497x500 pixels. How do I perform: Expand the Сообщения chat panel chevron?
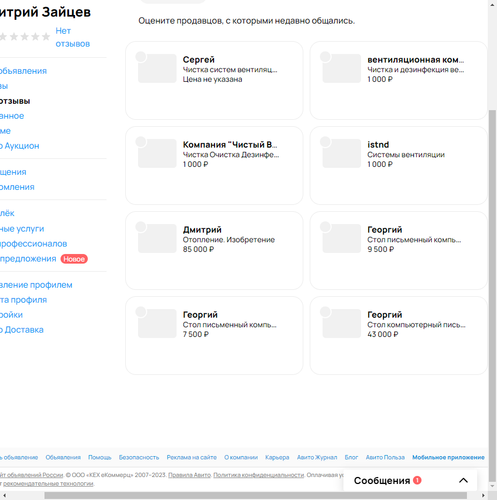point(463,480)
